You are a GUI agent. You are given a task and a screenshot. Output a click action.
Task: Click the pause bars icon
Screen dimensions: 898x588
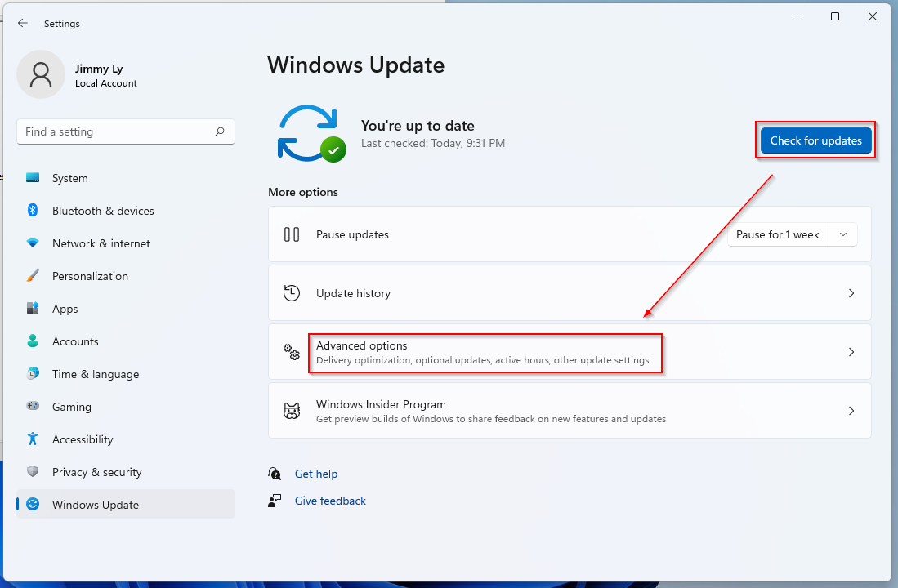pyautogui.click(x=292, y=234)
